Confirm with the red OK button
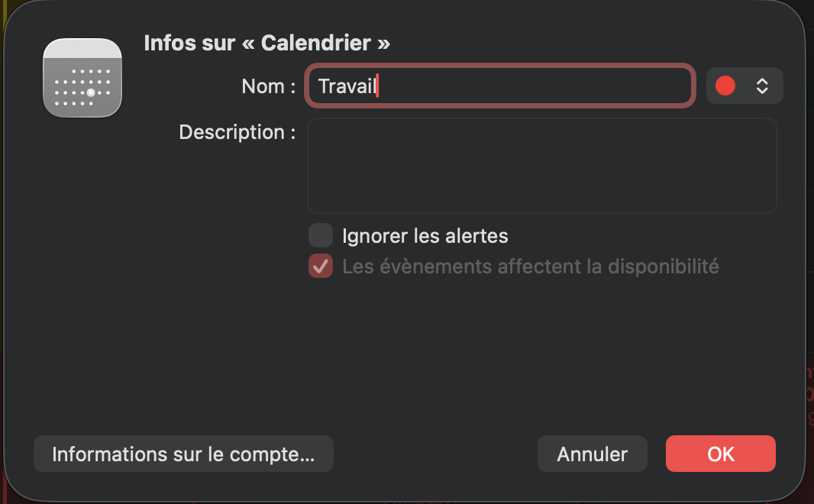814x504 pixels. coord(720,454)
